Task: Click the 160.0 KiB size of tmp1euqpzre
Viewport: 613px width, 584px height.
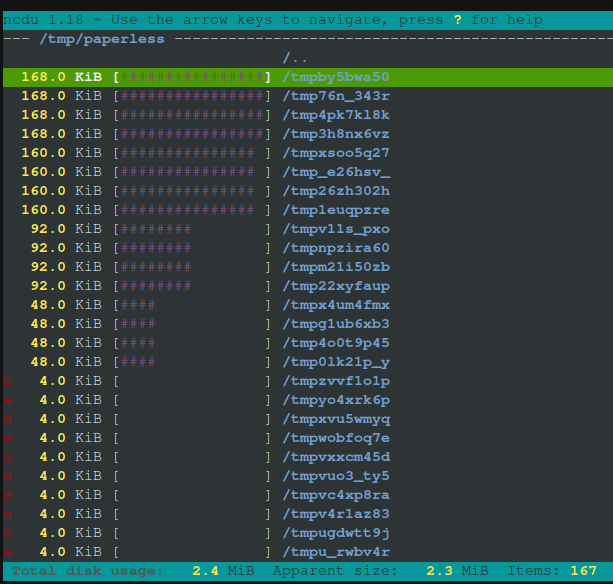Action: click(x=62, y=210)
